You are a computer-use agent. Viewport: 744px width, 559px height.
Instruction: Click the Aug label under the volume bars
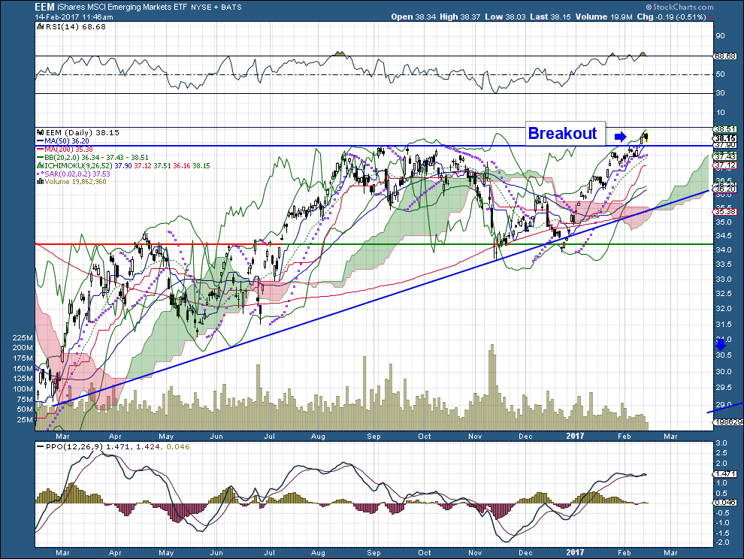(x=318, y=436)
